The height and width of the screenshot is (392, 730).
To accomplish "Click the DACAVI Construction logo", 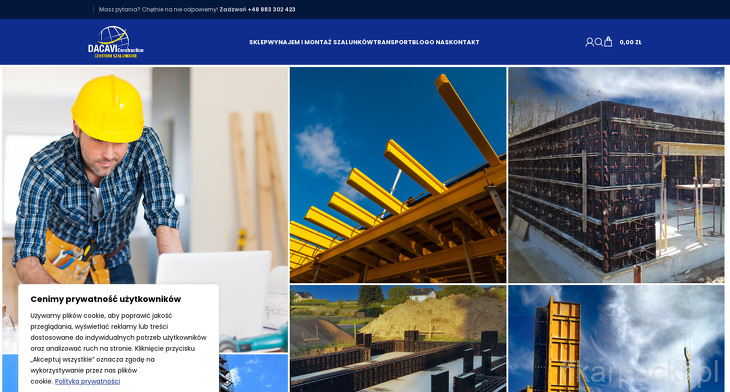I will pos(115,42).
